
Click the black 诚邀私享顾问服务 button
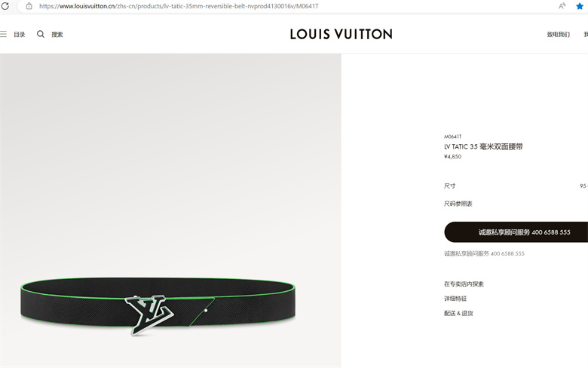[516, 232]
